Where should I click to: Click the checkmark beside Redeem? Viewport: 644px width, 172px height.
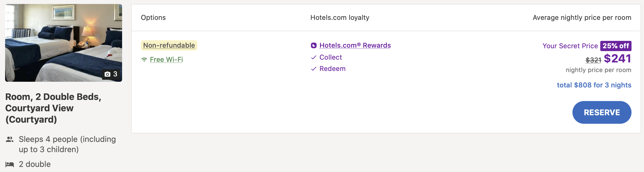click(x=314, y=69)
